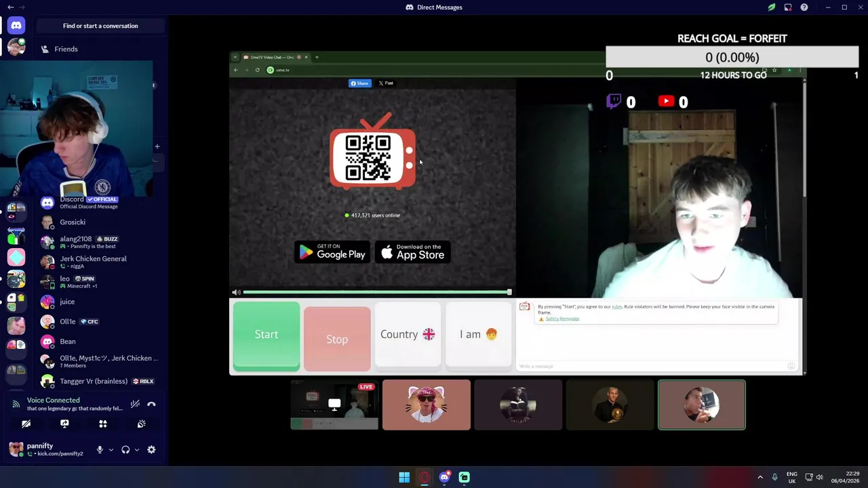This screenshot has width=868, height=488.
Task: Select the OmeTV Video Chat browser tab
Action: click(x=275, y=57)
